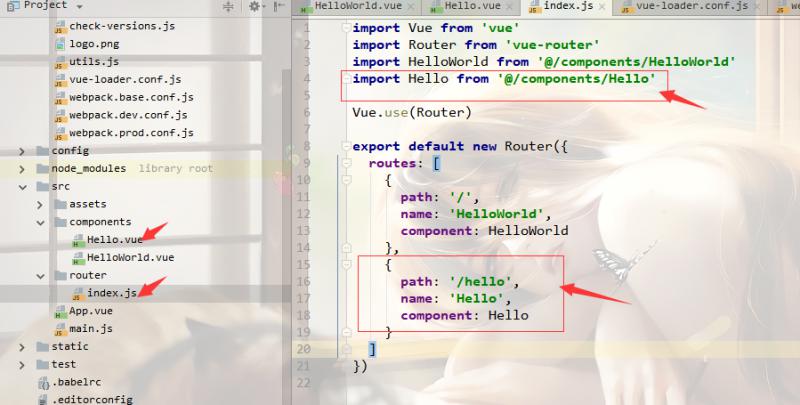Click the '@/components/Hello' import string
The width and height of the screenshot is (800, 405).
pyautogui.click(x=577, y=79)
